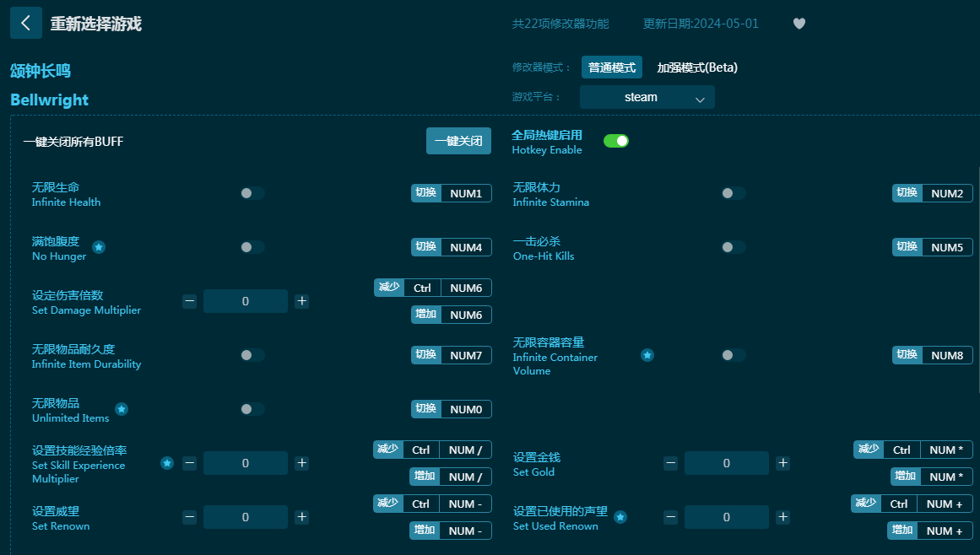Click NUM0 hotkey button for Unlimited Items
The height and width of the screenshot is (555, 980).
coord(452,409)
